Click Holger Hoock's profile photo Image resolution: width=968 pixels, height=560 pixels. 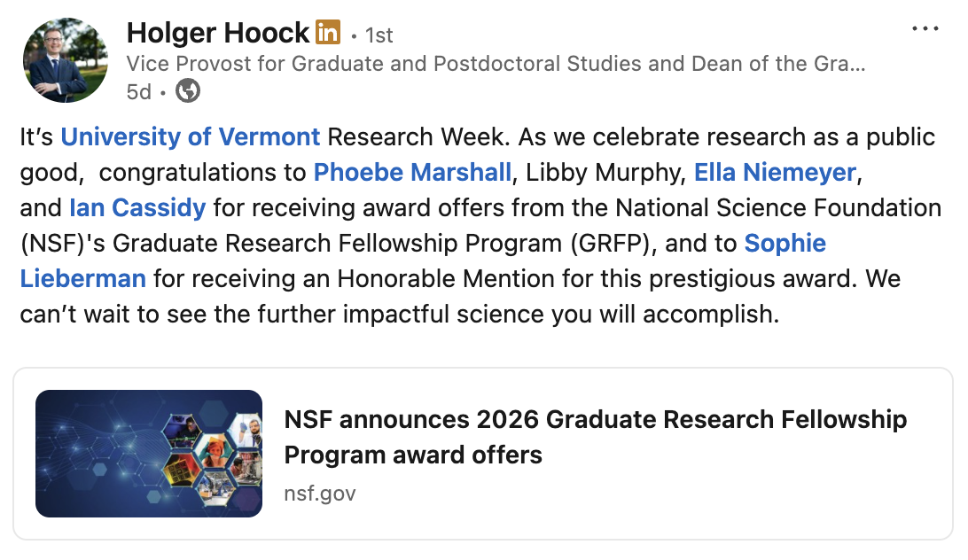[64, 60]
